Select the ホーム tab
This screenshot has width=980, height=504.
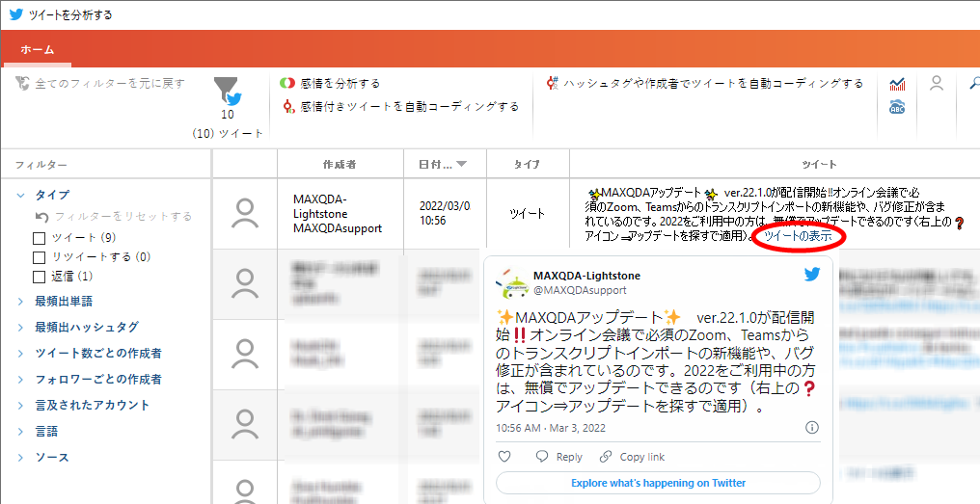pos(37,49)
